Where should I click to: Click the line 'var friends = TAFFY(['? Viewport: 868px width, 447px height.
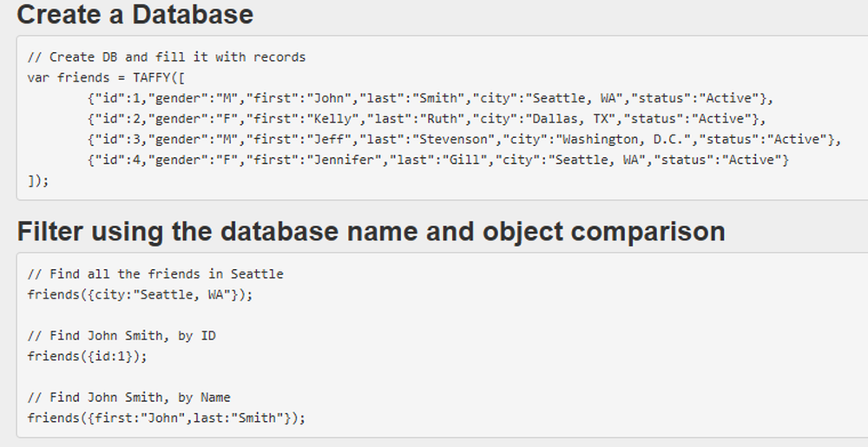(106, 77)
